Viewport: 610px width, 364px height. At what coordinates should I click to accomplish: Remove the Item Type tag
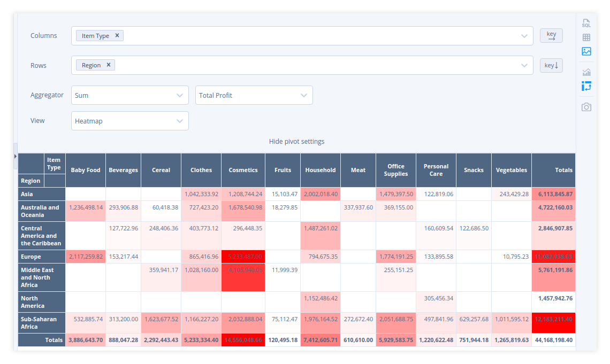(x=117, y=35)
